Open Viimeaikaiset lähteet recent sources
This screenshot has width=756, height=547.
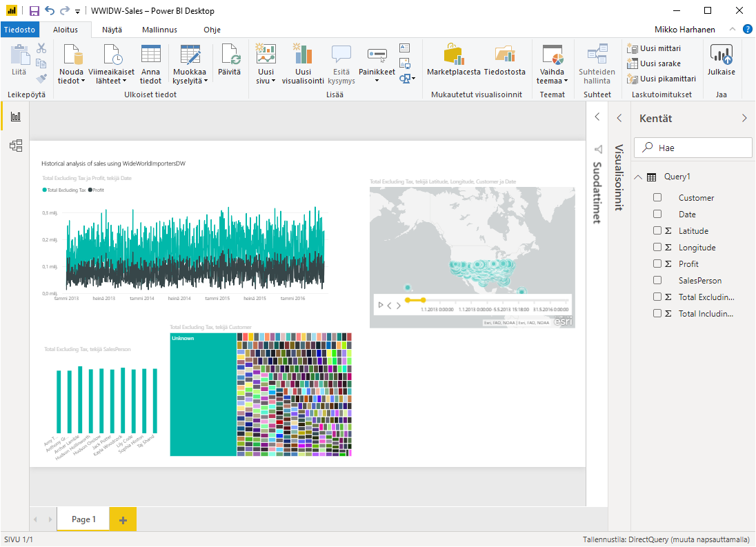112,55
